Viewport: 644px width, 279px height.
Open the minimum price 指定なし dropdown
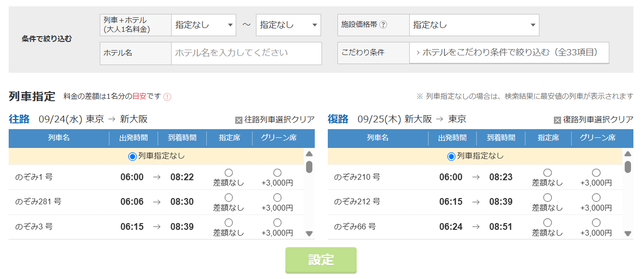(203, 25)
